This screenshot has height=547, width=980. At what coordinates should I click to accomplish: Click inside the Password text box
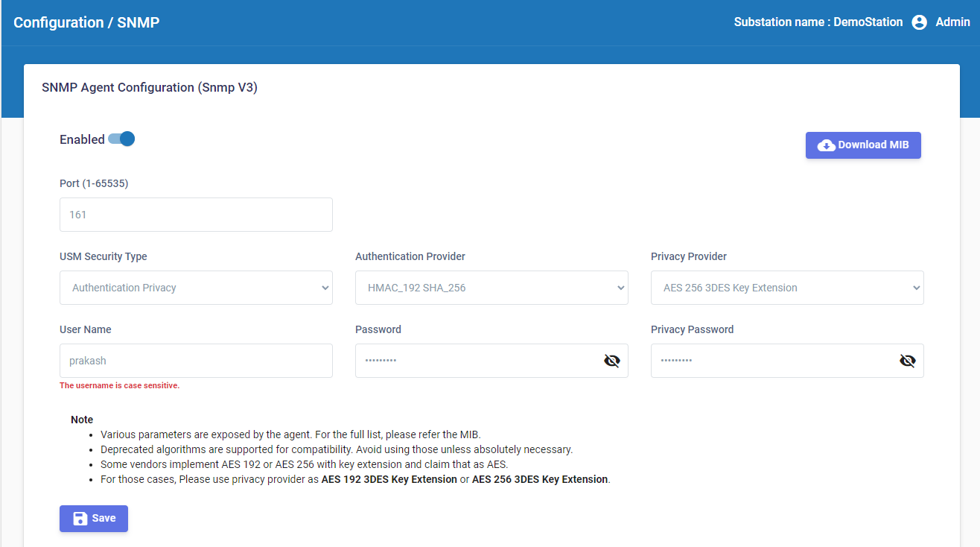[477, 361]
